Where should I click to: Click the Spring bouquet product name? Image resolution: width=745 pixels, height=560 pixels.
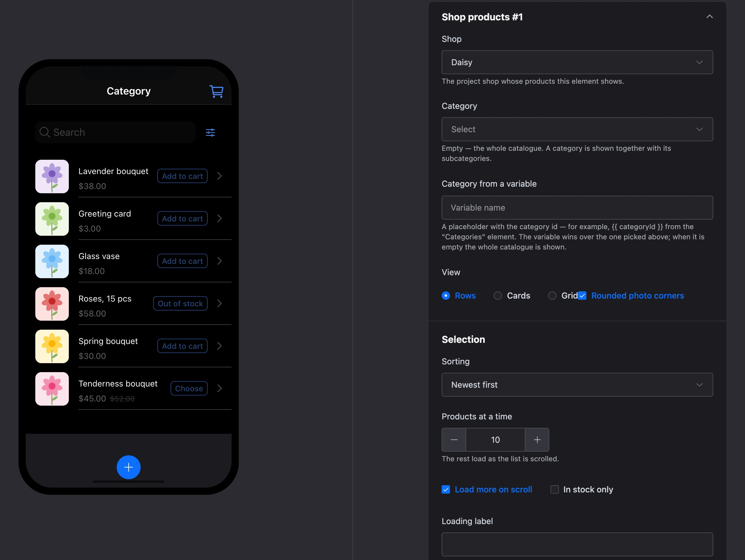point(108,341)
